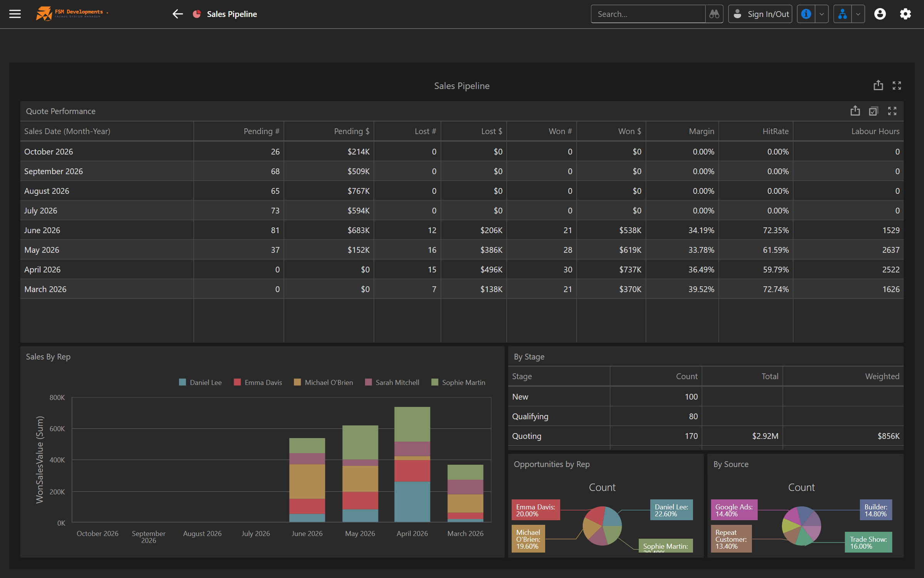Maximize the Quote Performance panel

892,111
